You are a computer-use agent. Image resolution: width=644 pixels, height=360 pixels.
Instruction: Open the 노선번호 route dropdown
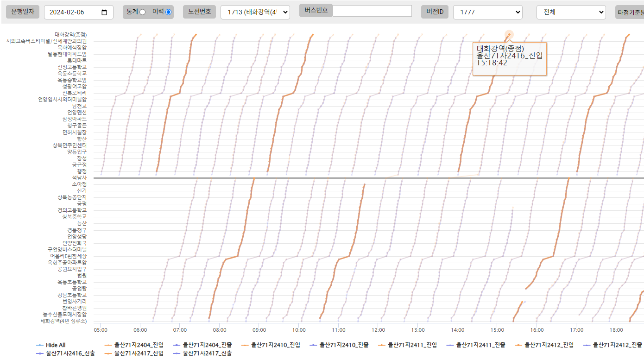(x=255, y=13)
